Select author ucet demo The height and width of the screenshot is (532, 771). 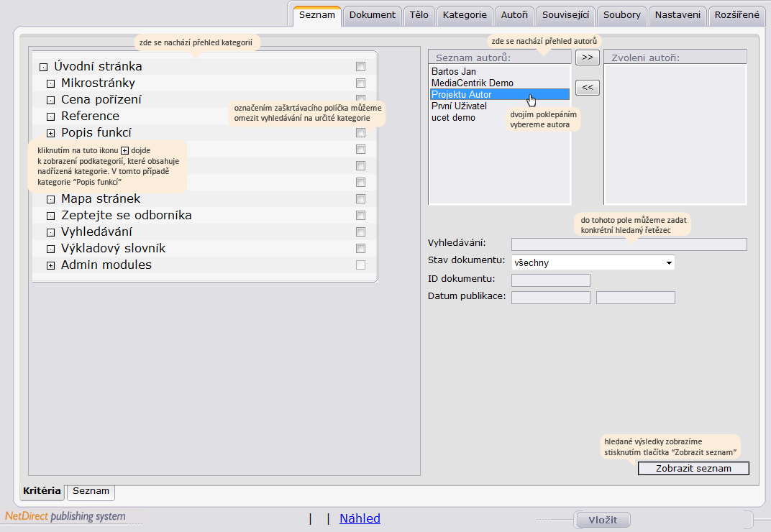500,117
